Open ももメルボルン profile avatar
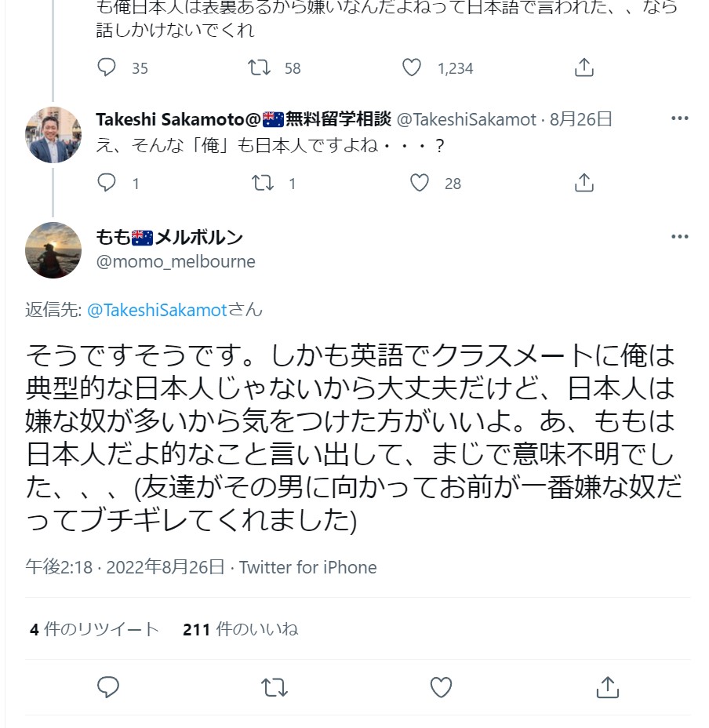The height and width of the screenshot is (728, 709). pyautogui.click(x=53, y=250)
